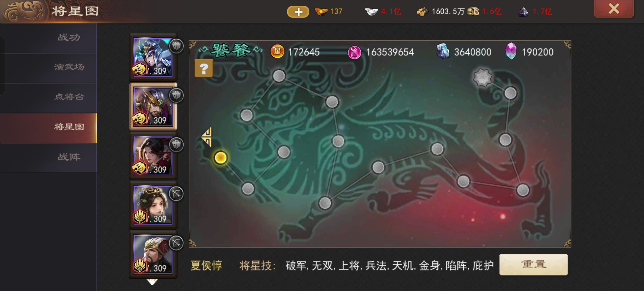This screenshot has height=291, width=644.
Task: Click the silver ingot currency icon
Action: click(372, 12)
